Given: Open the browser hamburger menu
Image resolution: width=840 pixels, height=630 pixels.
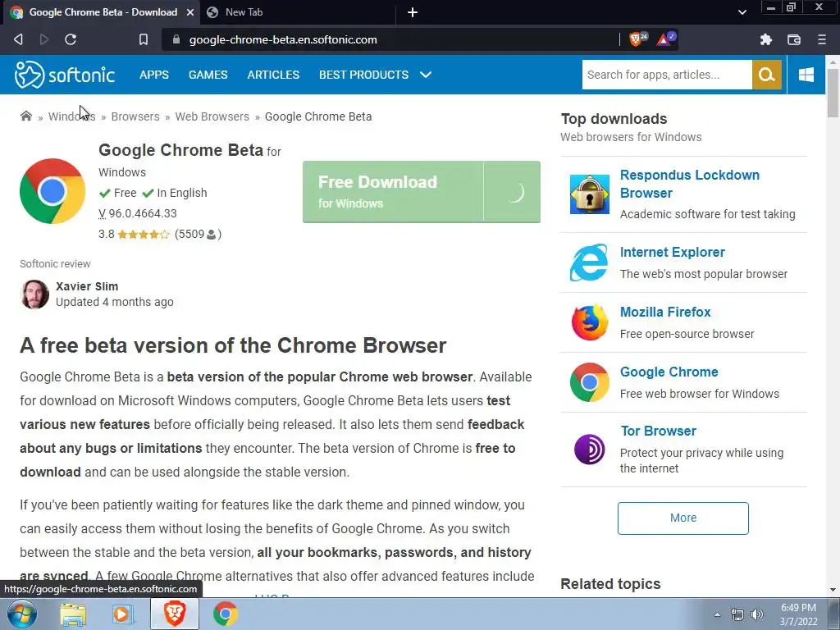Looking at the screenshot, I should [822, 39].
